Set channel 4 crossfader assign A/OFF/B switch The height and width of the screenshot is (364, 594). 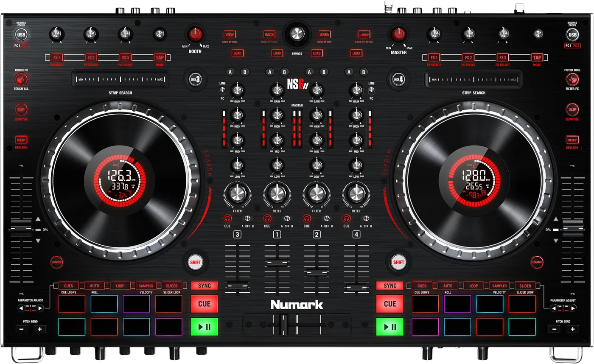tap(366, 218)
